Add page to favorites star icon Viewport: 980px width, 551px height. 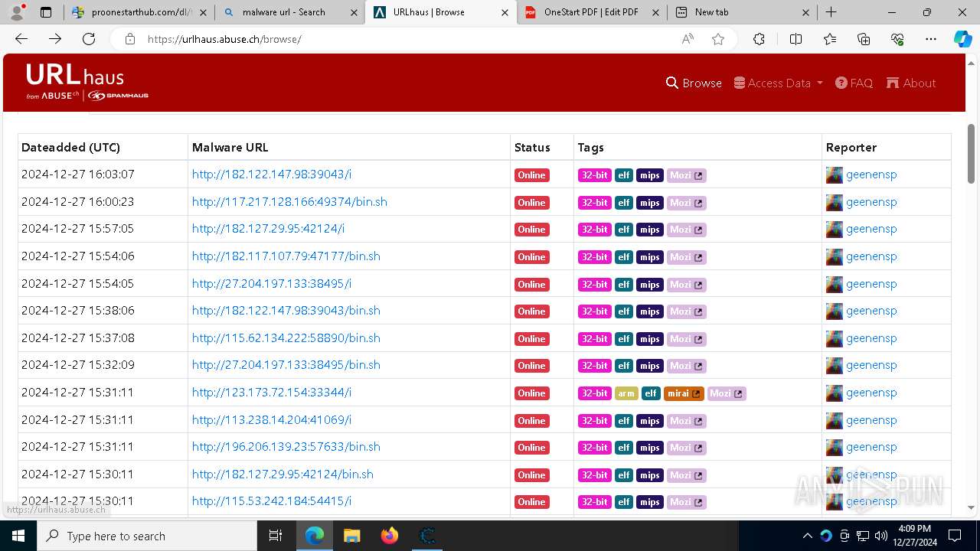(718, 39)
